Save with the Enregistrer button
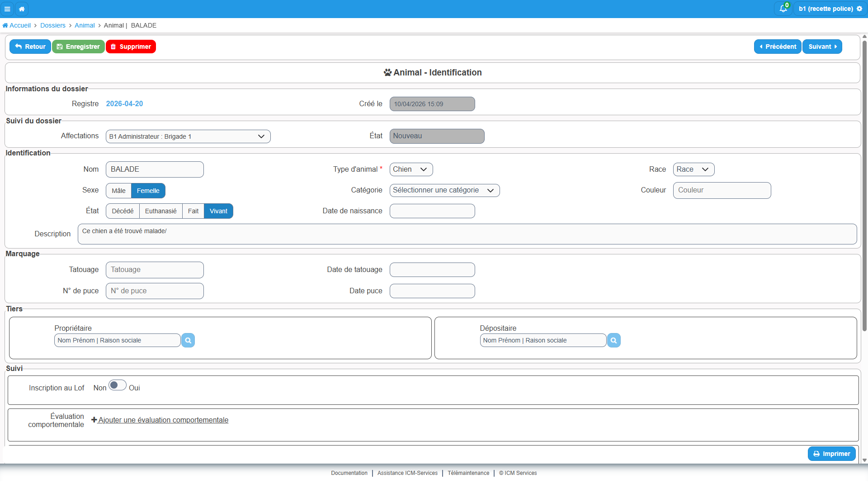This screenshot has height=488, width=868. [78, 47]
